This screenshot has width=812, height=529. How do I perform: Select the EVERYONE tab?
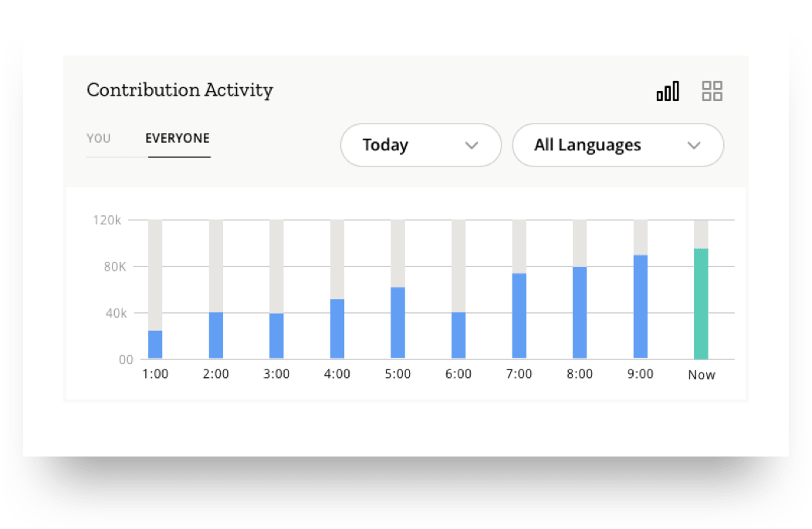[x=178, y=139]
